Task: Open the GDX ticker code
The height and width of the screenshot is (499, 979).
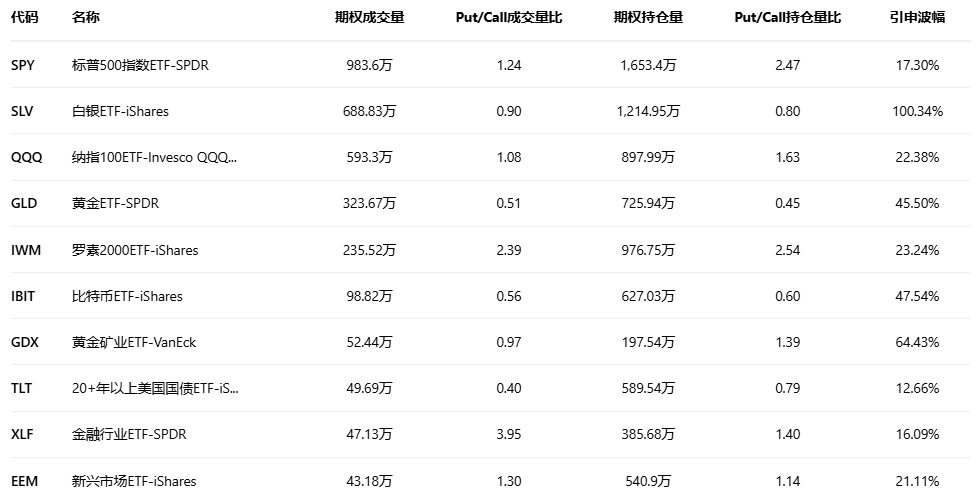Action: pos(25,342)
